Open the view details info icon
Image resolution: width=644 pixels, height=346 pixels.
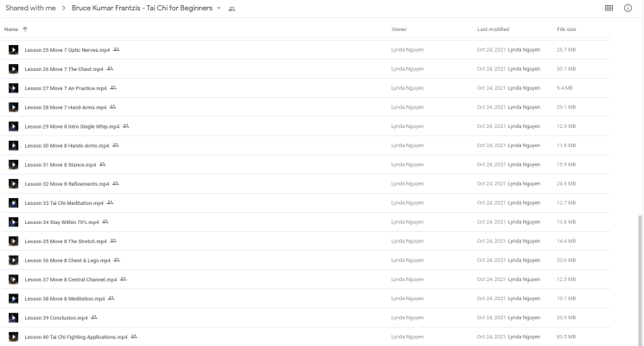click(628, 8)
